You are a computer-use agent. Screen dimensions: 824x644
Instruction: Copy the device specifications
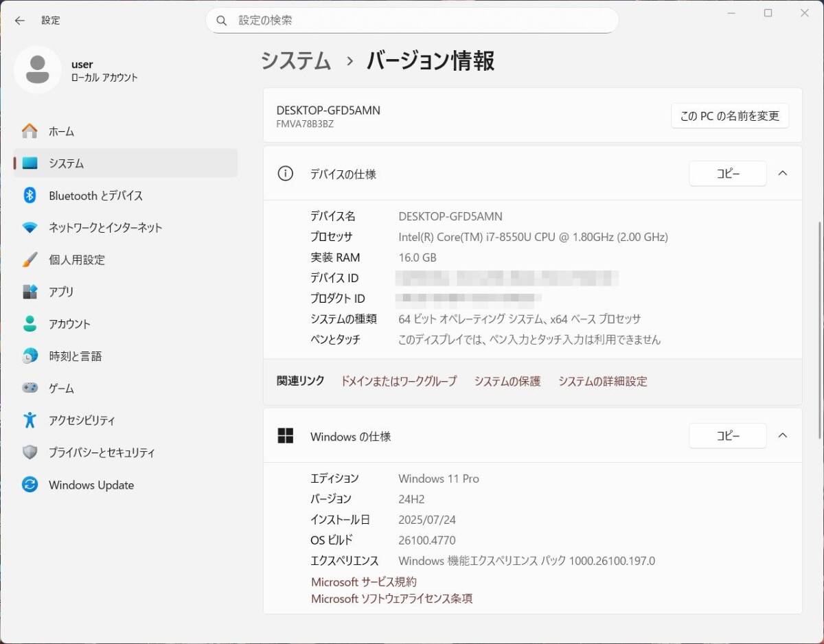tap(728, 174)
